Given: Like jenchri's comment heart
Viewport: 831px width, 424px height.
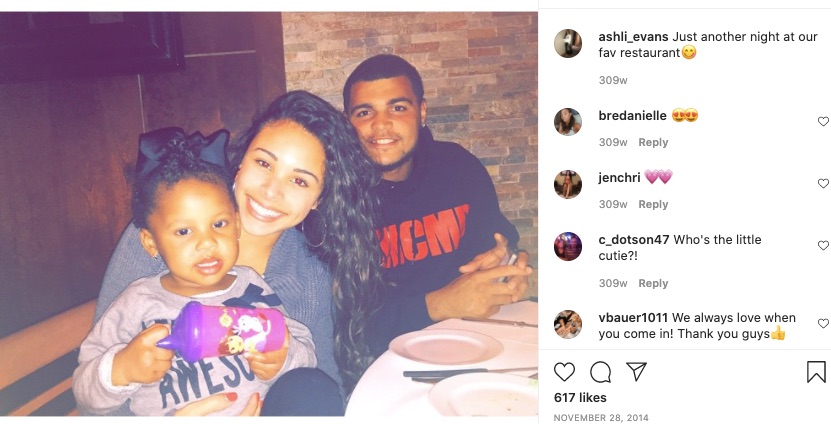Looking at the screenshot, I should pos(823,183).
